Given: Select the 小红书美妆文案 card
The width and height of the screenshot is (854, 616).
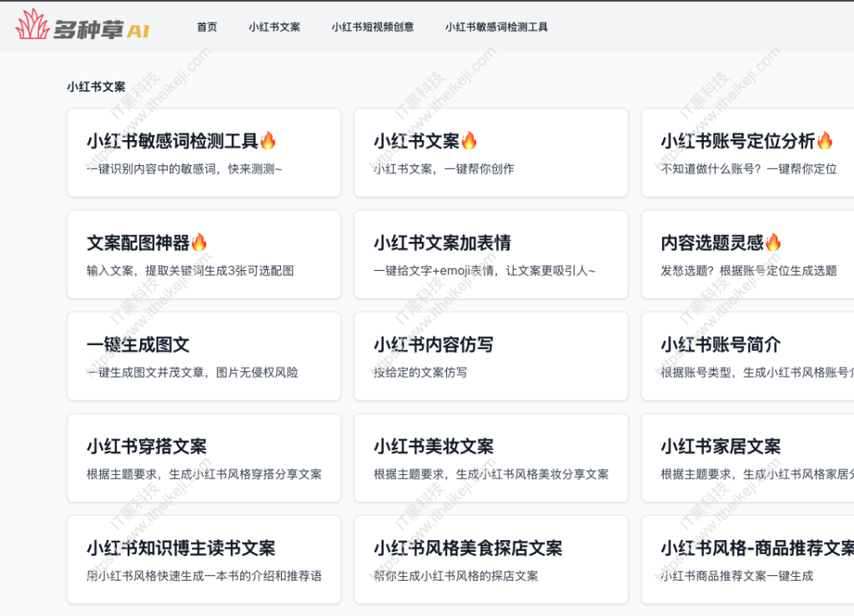Looking at the screenshot, I should coord(490,458).
